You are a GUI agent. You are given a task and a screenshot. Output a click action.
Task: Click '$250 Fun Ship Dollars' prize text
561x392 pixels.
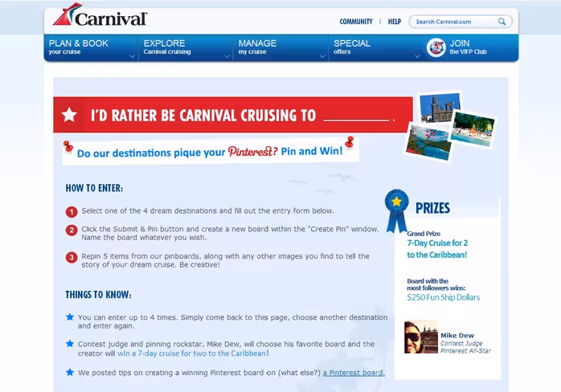click(x=444, y=297)
